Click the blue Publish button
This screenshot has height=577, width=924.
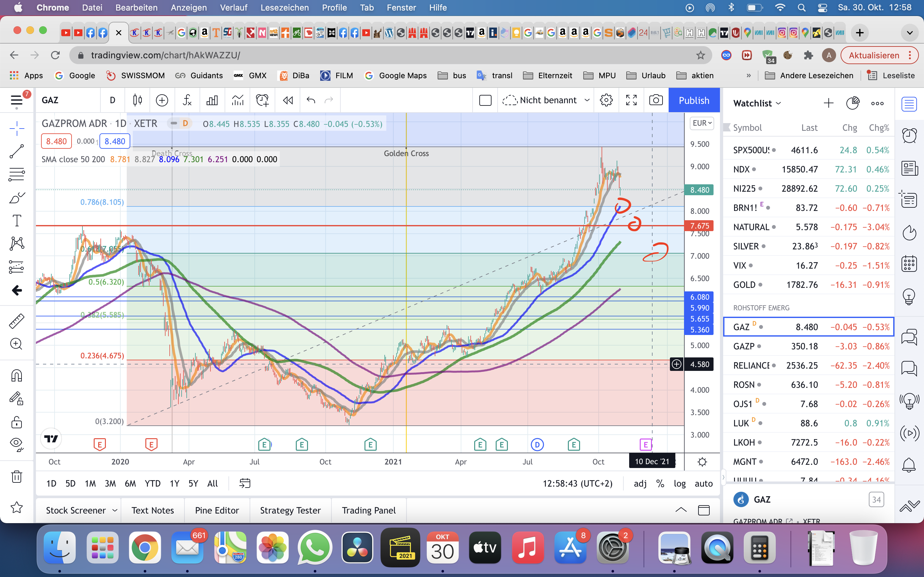(x=694, y=100)
